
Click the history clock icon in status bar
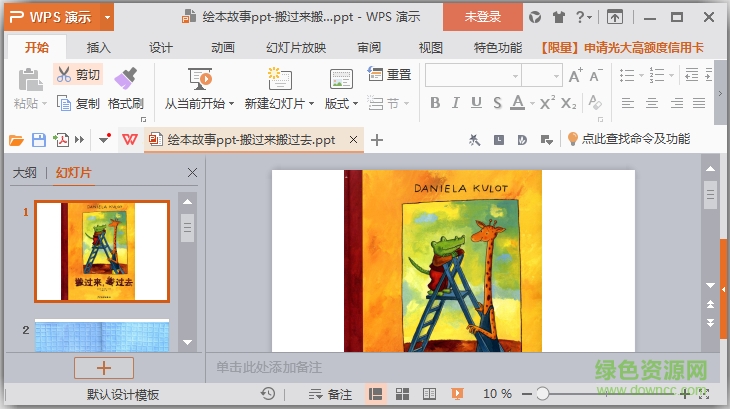tap(268, 394)
